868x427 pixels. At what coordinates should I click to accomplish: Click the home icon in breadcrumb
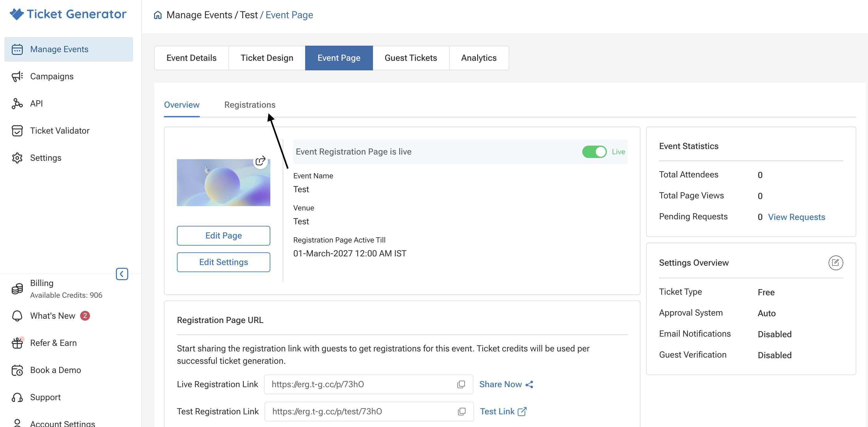(158, 15)
